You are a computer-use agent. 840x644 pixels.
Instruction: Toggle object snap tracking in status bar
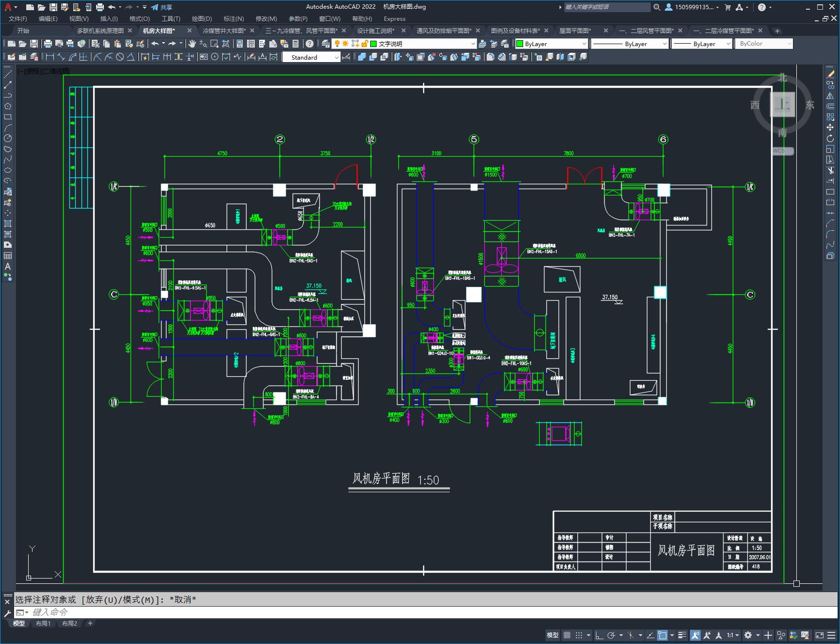[650, 635]
